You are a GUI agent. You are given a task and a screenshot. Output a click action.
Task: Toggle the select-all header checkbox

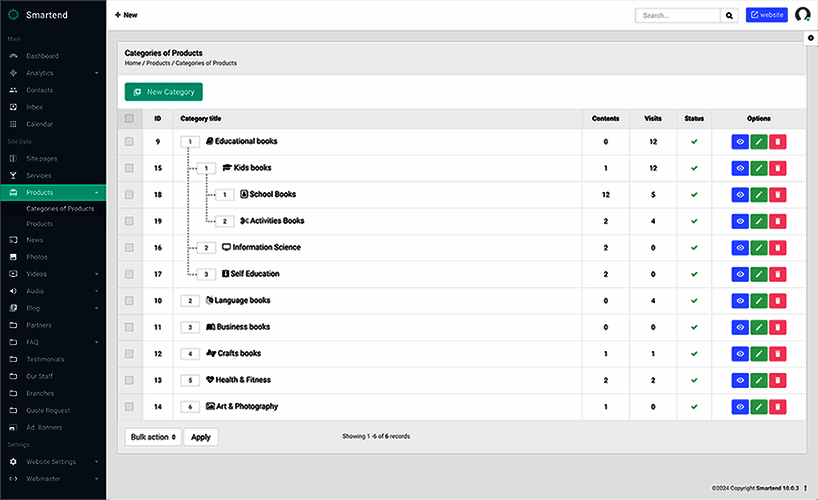(129, 118)
